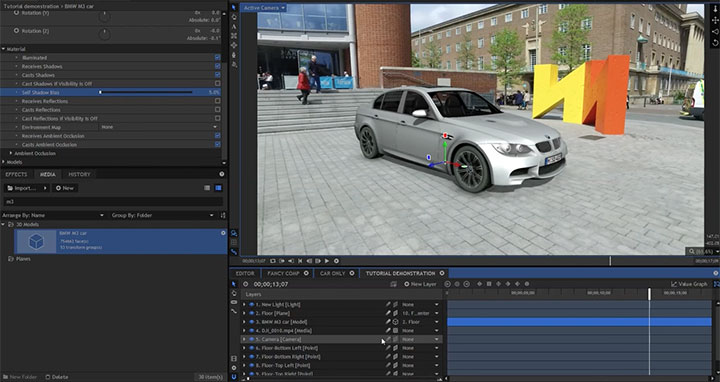Uncheck the Casts Shadows option
This screenshot has height=382, width=720.
pos(218,75)
